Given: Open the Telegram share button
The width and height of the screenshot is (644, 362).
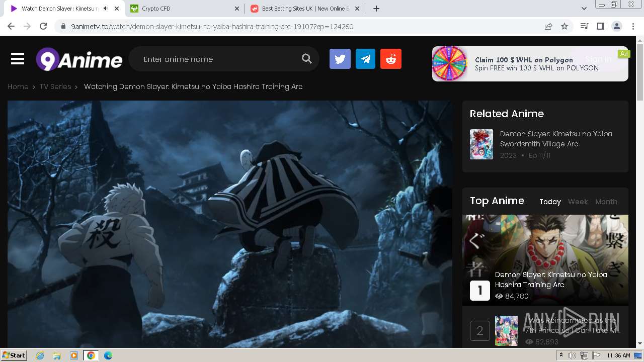Looking at the screenshot, I should pos(365,59).
